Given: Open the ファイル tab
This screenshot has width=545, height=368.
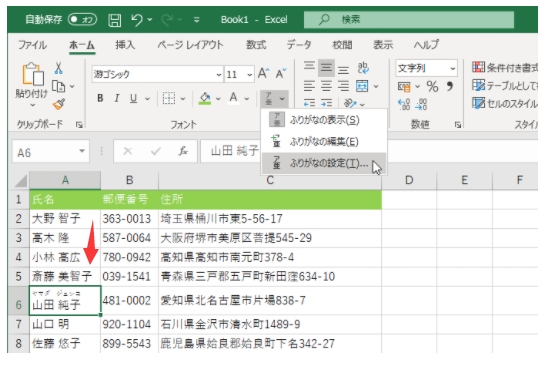Looking at the screenshot, I should (x=32, y=45).
